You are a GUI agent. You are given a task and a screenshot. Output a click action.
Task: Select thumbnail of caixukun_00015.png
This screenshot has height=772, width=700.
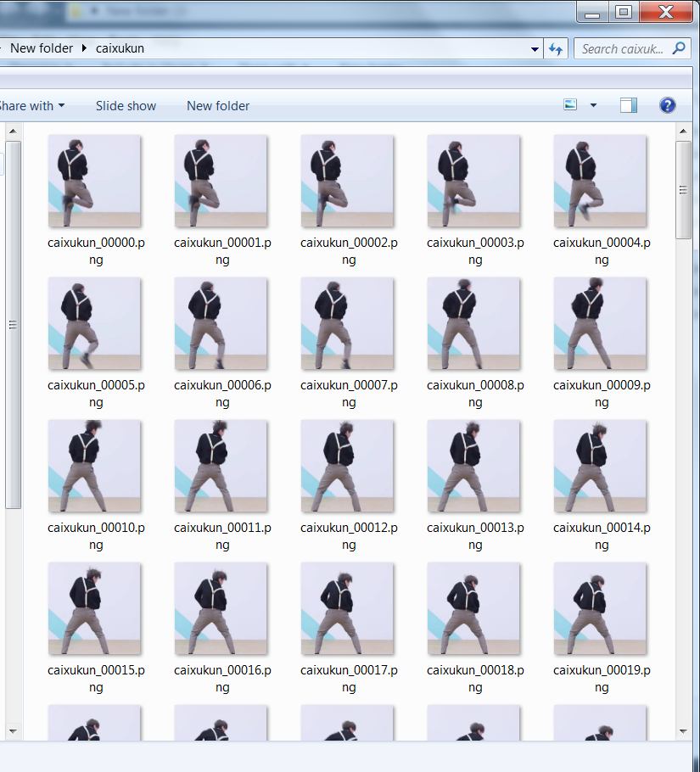(x=94, y=608)
